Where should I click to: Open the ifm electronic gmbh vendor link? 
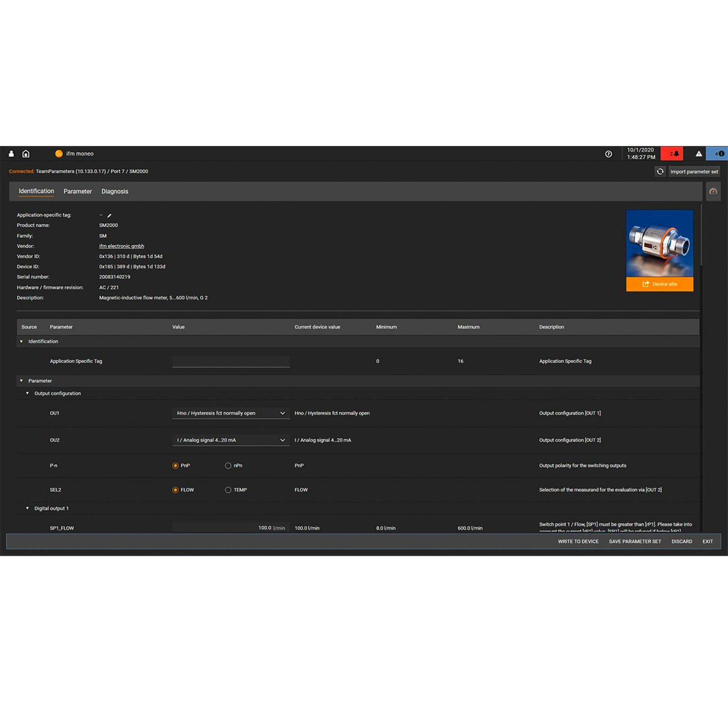click(x=122, y=246)
